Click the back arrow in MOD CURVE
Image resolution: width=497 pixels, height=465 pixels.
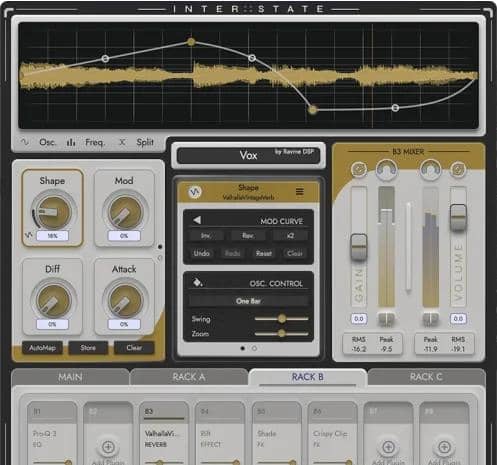tap(197, 220)
